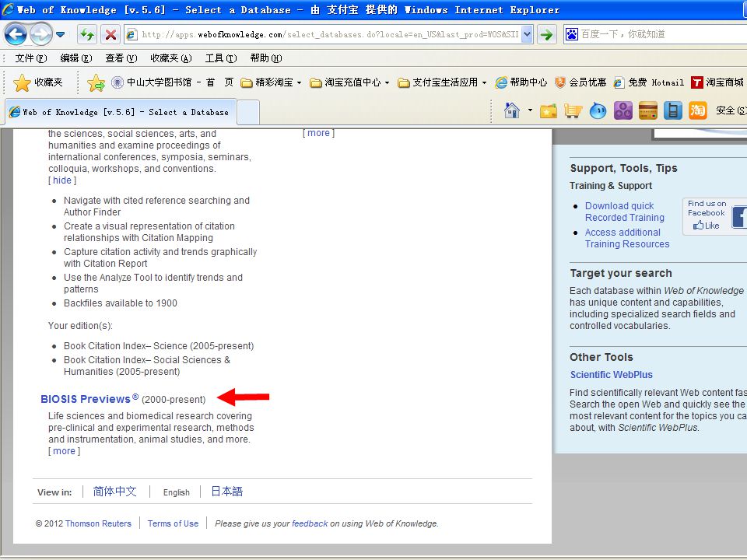Screen dimensions: 747x560
Task: Open the recent pages dropdown arrow
Action: click(60, 34)
